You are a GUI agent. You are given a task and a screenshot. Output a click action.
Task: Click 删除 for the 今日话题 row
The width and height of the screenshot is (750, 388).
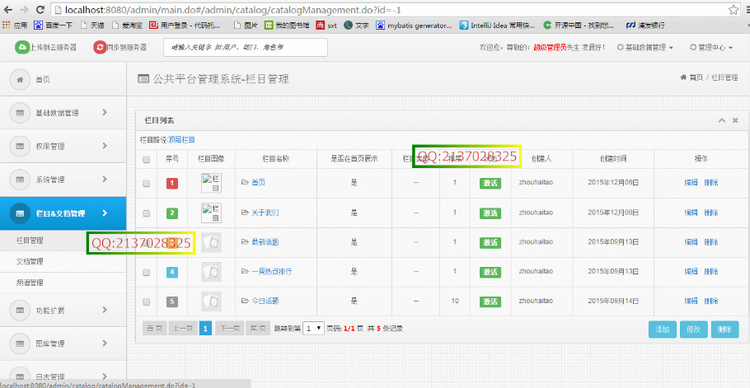tap(711, 301)
